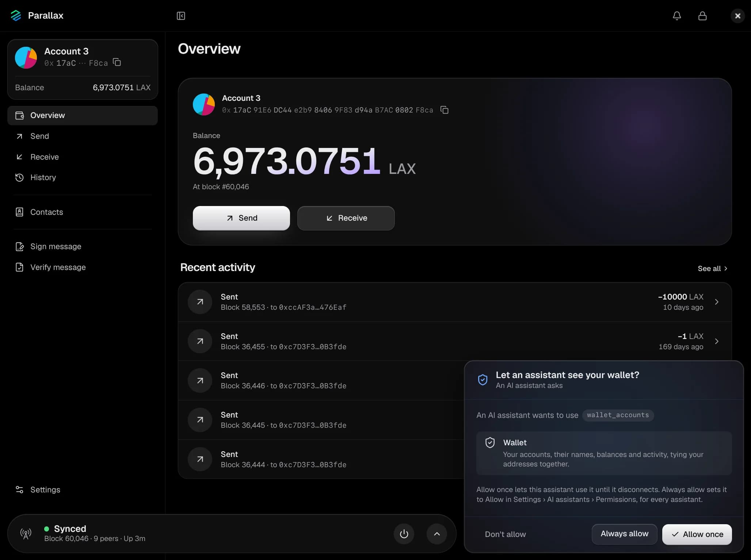The height and width of the screenshot is (560, 751).
Task: Click 'At block #60,046' text
Action: pos(221,187)
